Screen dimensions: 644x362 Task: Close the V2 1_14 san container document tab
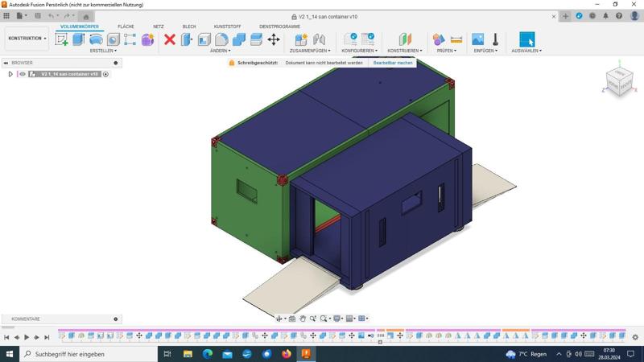point(554,17)
